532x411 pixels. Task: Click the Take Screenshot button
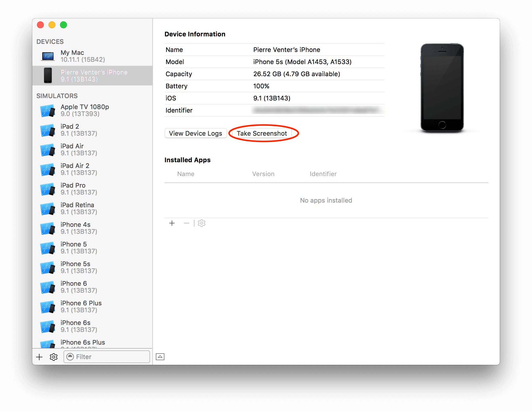coord(261,133)
